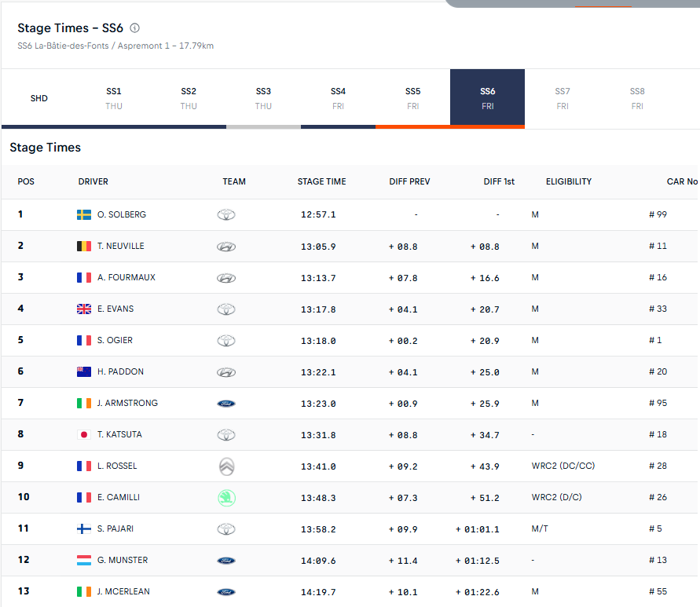This screenshot has height=607, width=700.
Task: Click the STAGE TIME column header
Action: coord(321,181)
